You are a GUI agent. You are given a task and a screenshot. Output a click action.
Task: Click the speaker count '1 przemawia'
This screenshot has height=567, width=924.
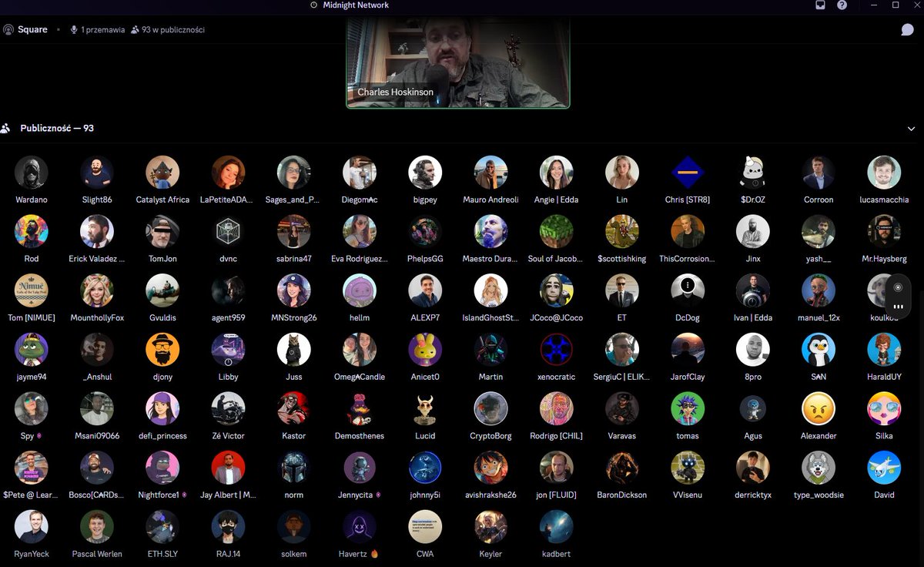(x=98, y=29)
